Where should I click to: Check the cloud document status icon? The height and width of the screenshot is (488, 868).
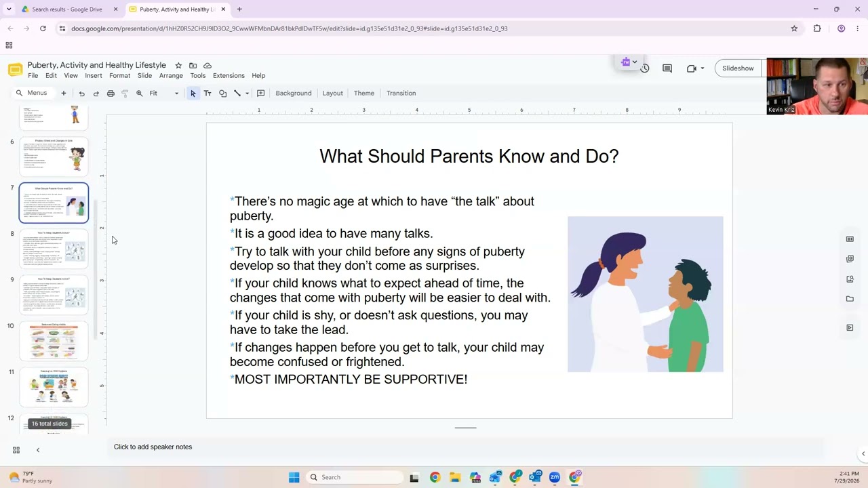click(208, 66)
